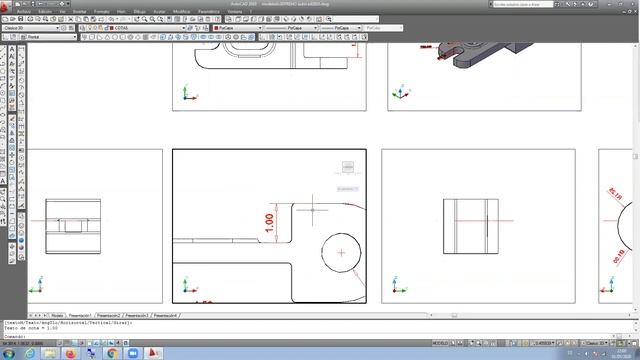Image resolution: width=640 pixels, height=360 pixels.
Task: Select the Cylinder solid modeling tool
Action: 123,37
